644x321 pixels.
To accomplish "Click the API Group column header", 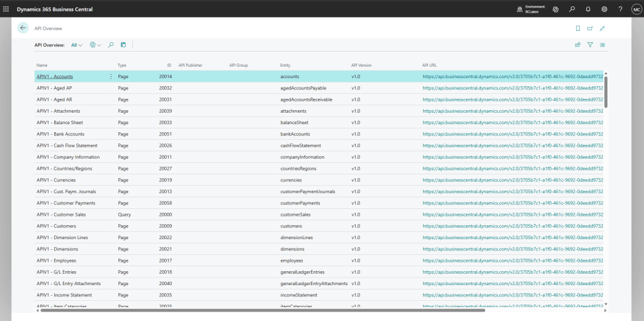I will (239, 65).
